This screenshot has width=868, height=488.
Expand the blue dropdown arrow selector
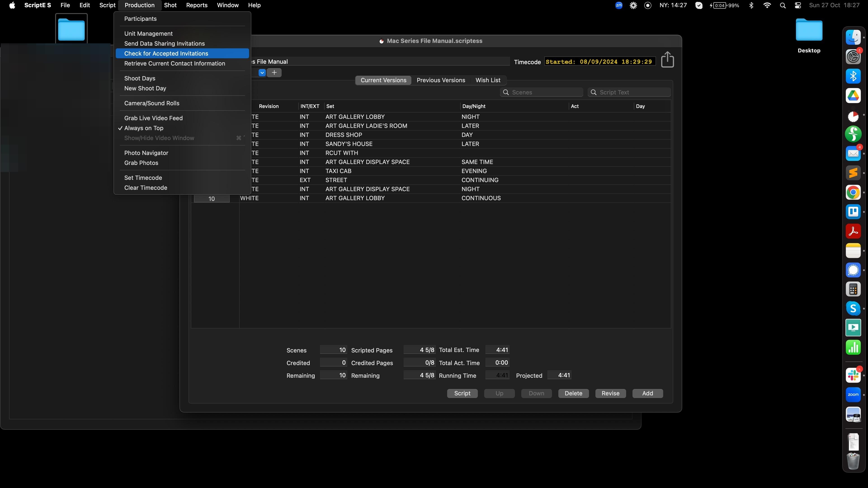coord(262,72)
